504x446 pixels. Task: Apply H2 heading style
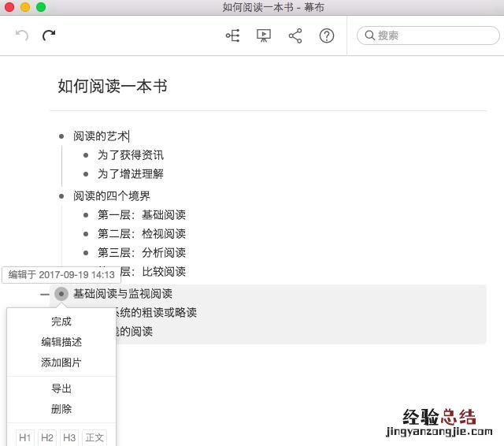point(47,437)
